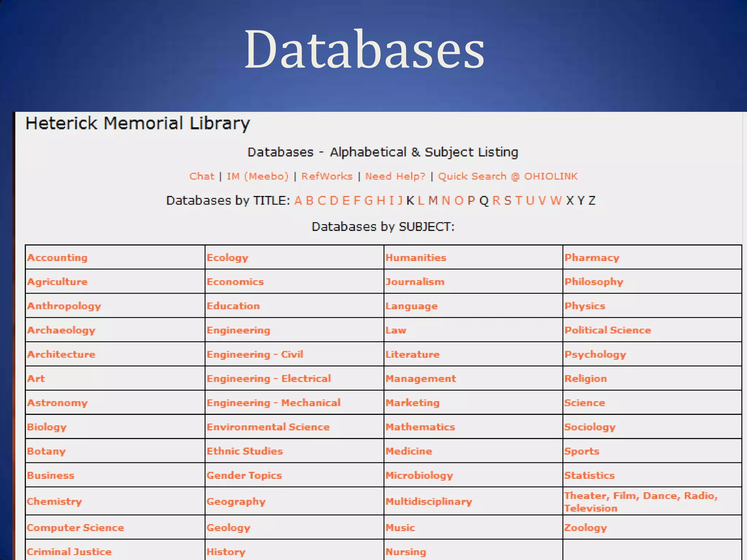Open the Education subject link

click(233, 306)
